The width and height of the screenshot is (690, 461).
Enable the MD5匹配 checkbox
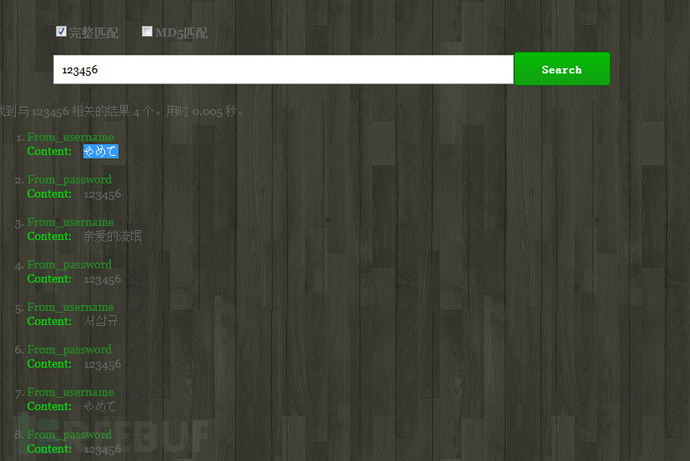tap(147, 31)
